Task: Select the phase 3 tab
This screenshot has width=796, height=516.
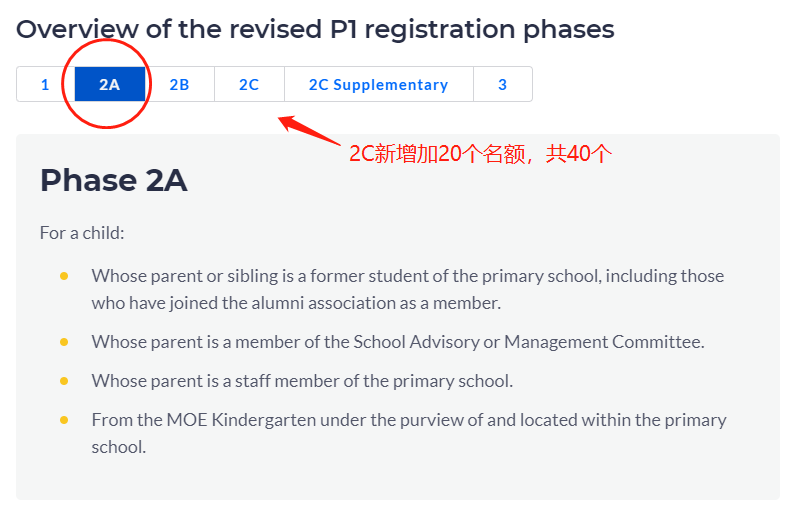Action: click(502, 85)
